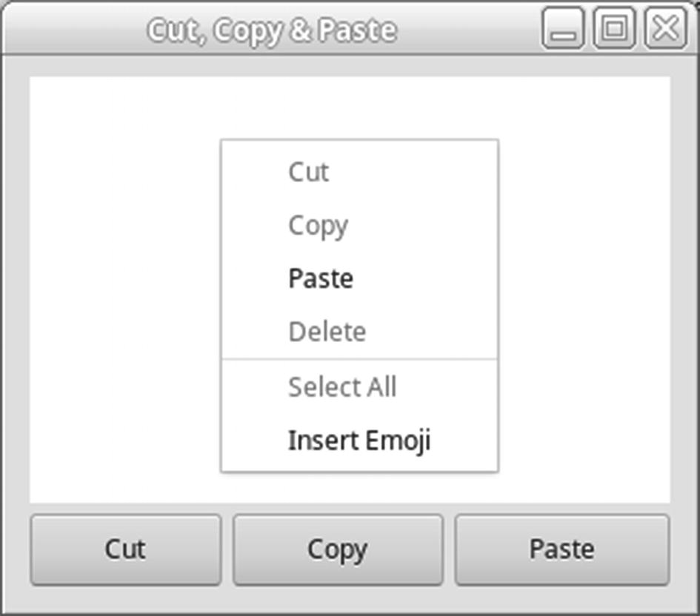Screen dimensions: 700x616
Task: Paste clipboard text using the Paste button
Action: click(x=561, y=549)
